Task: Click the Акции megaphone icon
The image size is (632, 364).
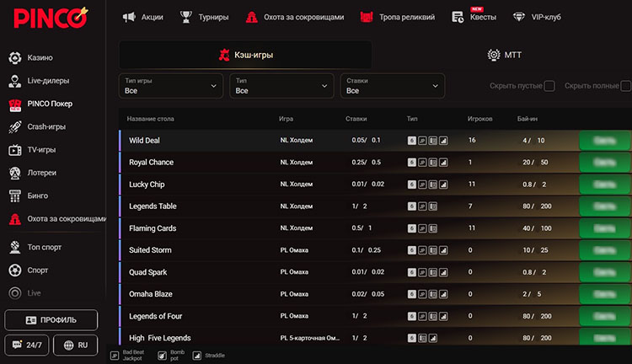Action: 129,17
